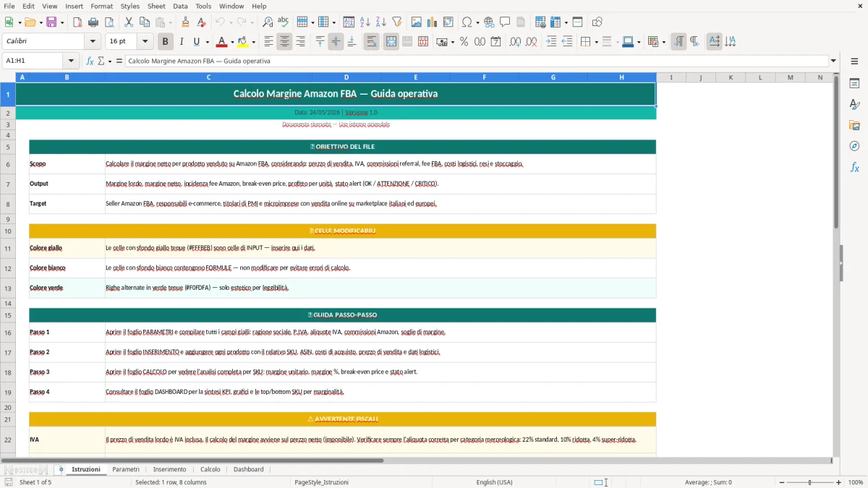Viewport: 868px width, 488px height.
Task: Toggle Italic formatting
Action: [182, 42]
